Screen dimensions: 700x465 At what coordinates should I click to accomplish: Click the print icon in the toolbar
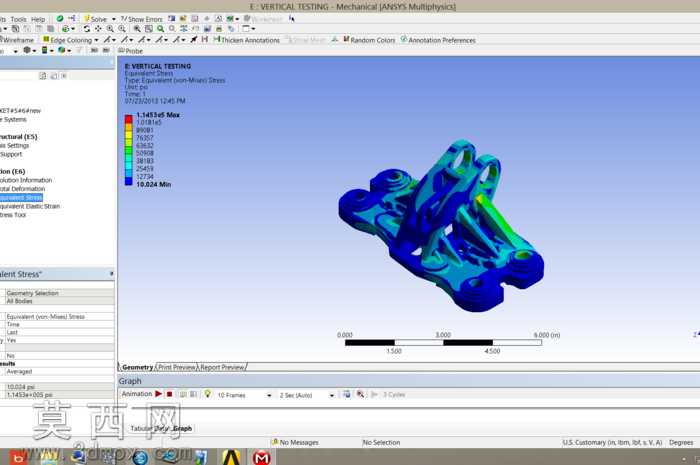tap(219, 29)
